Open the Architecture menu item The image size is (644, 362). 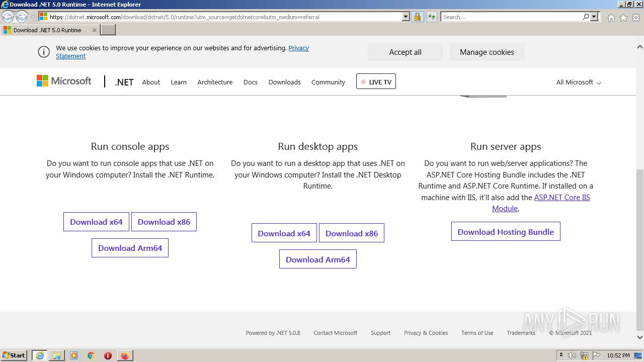[x=215, y=82]
